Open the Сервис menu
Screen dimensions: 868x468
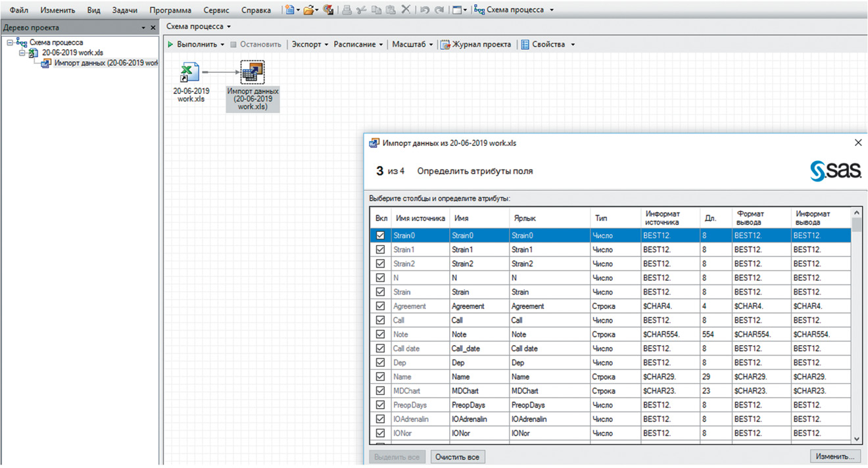point(216,11)
